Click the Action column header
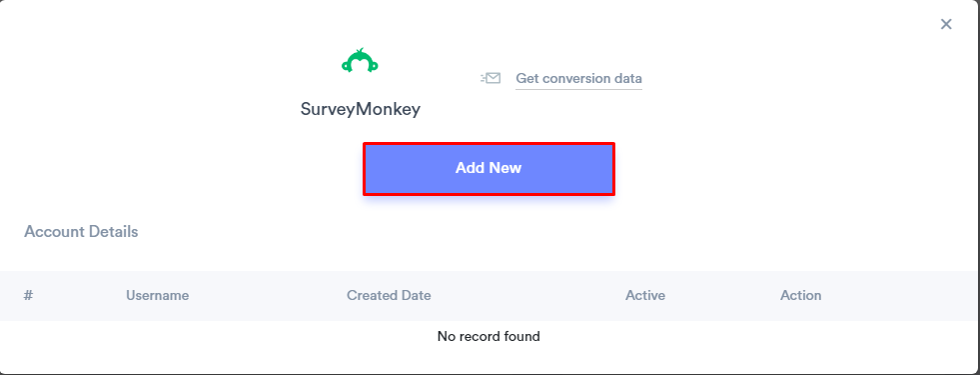The image size is (980, 375). 800,295
